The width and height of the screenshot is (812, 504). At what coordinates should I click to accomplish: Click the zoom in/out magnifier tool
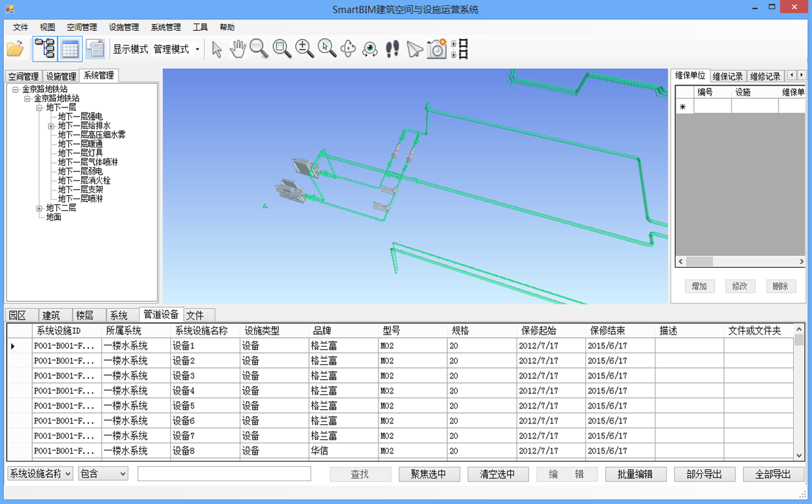(x=304, y=49)
